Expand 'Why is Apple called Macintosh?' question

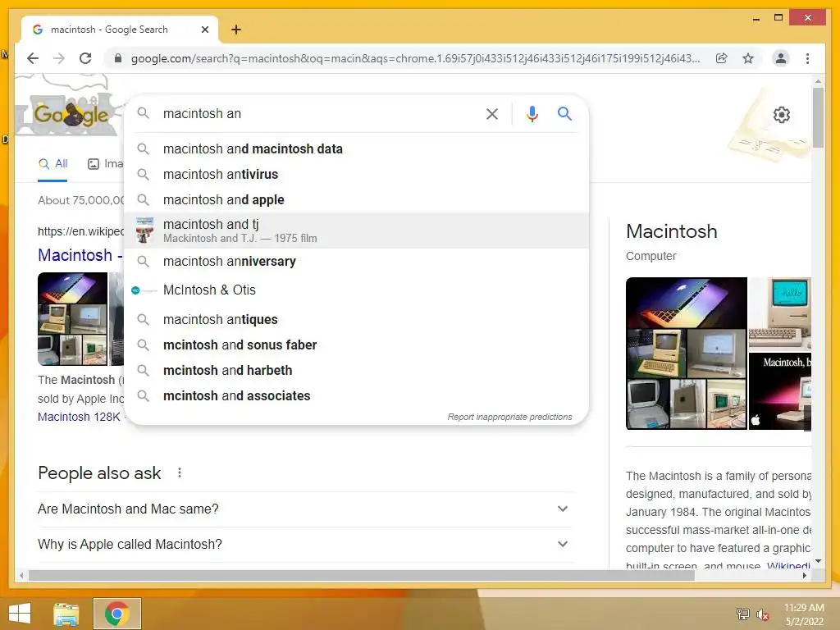pos(305,545)
